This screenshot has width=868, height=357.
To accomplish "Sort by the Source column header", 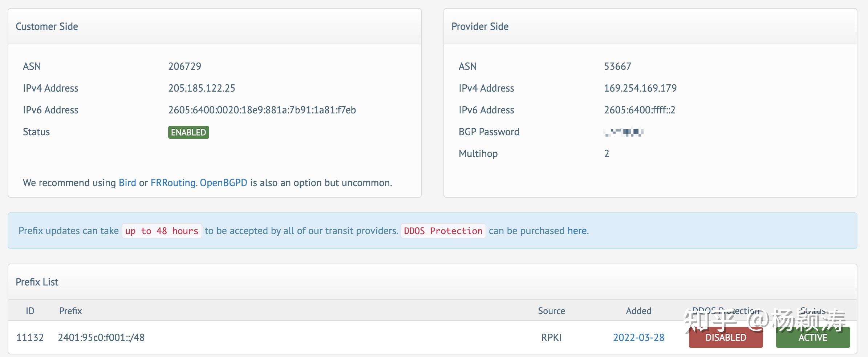I will click(551, 311).
